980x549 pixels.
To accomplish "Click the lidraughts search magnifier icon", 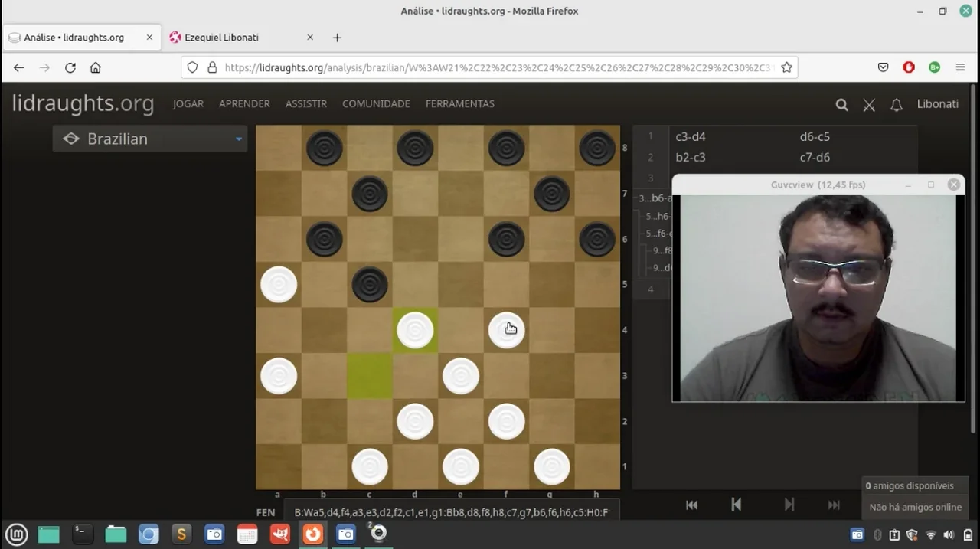I will pos(841,105).
